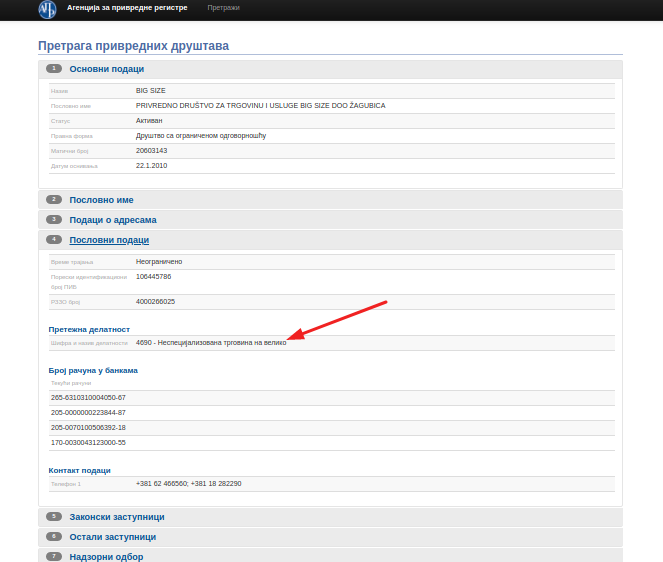The height and width of the screenshot is (562, 663).
Task: Click the number 1 badge beside Основни подаци
Action: pos(54,69)
